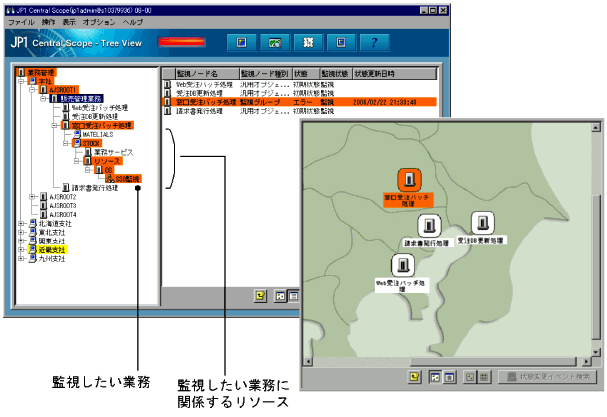Collapse the 販売管理業務 tree node
Screen dimensions: 607x417
[x=45, y=100]
